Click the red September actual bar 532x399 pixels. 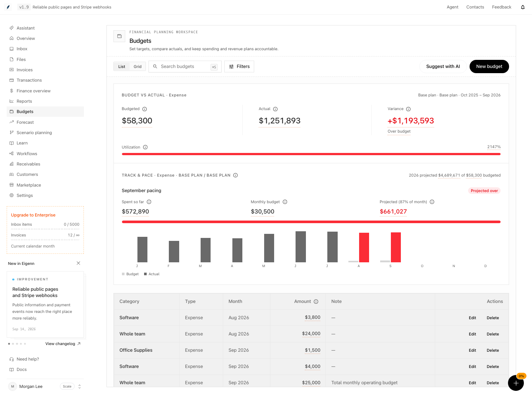coord(396,247)
